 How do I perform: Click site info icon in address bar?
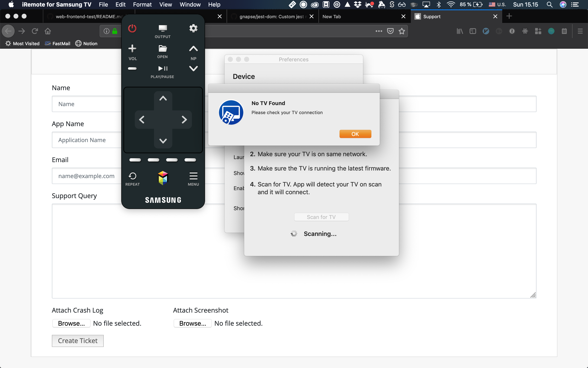(x=106, y=31)
